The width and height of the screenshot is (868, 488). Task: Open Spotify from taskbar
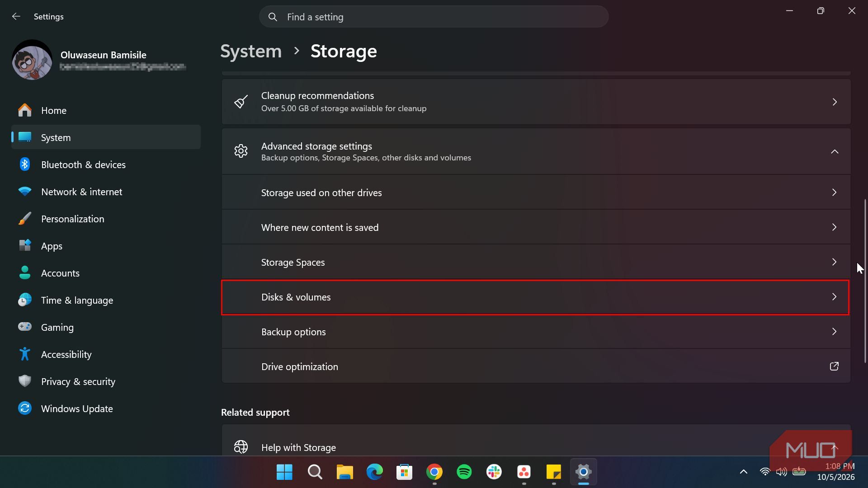pyautogui.click(x=464, y=472)
